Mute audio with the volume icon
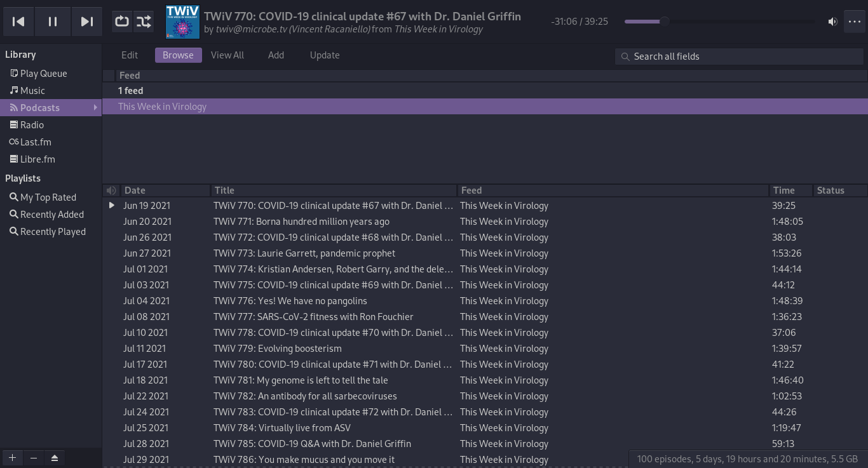868x468 pixels. 832,22
